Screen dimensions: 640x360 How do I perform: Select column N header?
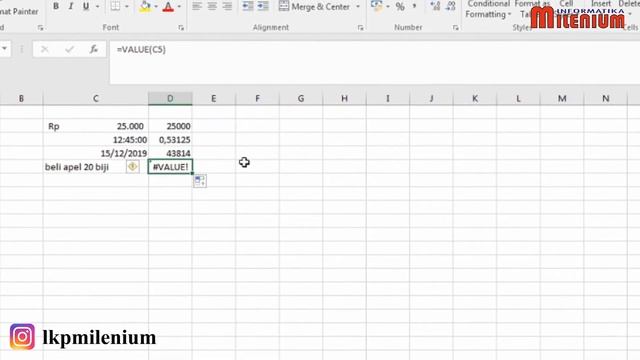click(606, 98)
